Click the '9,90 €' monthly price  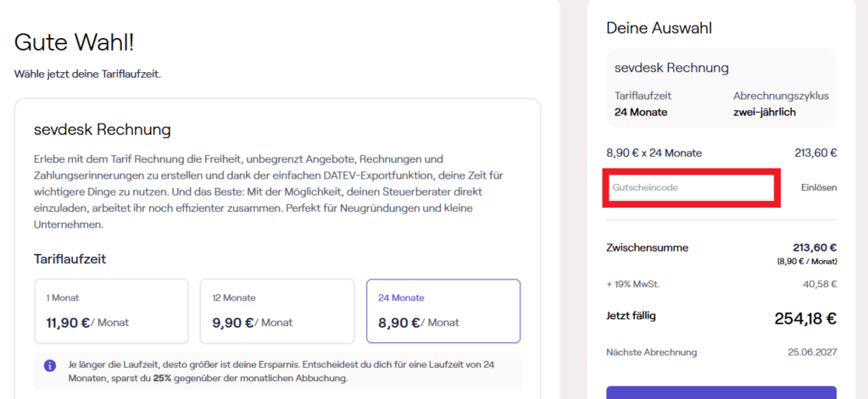pyautogui.click(x=232, y=322)
